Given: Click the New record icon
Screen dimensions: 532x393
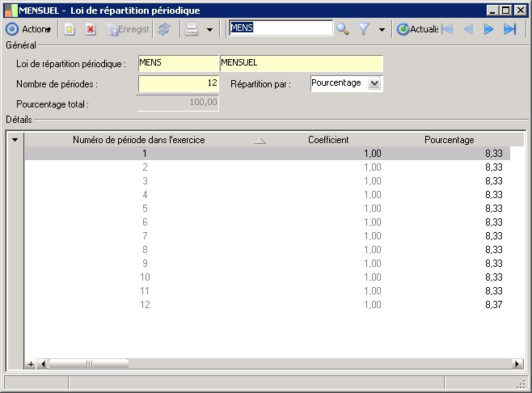Looking at the screenshot, I should click(70, 29).
